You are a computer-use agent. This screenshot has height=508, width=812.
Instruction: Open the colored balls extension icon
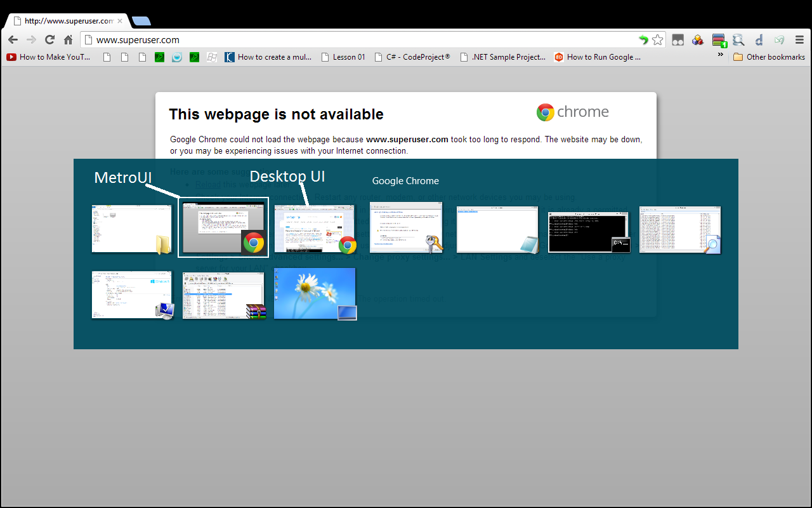(x=698, y=40)
